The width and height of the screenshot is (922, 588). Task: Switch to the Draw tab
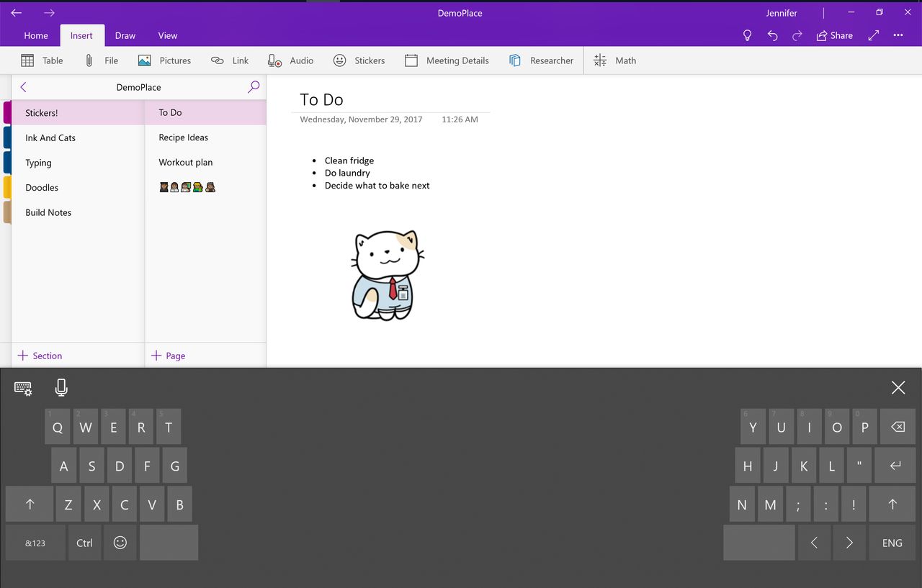[125, 35]
